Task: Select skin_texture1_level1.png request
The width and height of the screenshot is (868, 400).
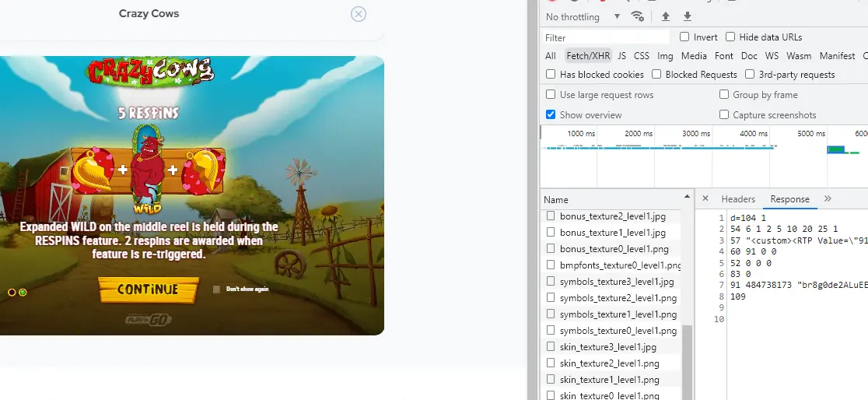Action: click(611, 380)
